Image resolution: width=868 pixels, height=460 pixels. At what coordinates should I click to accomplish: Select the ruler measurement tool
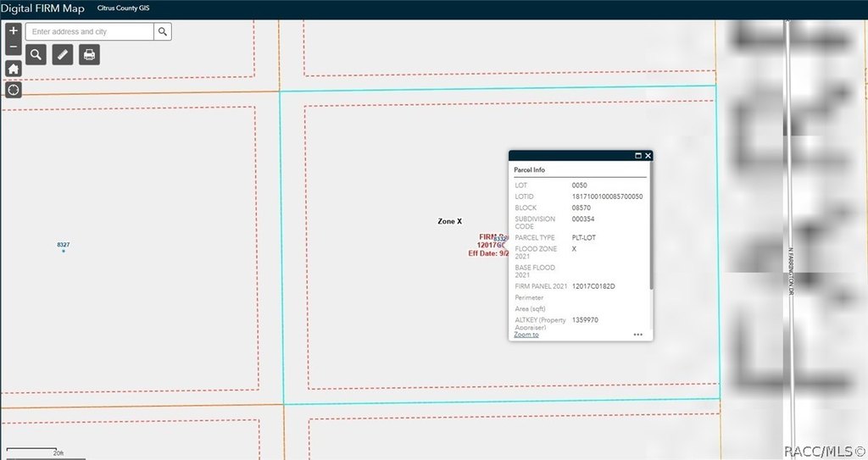click(x=63, y=55)
